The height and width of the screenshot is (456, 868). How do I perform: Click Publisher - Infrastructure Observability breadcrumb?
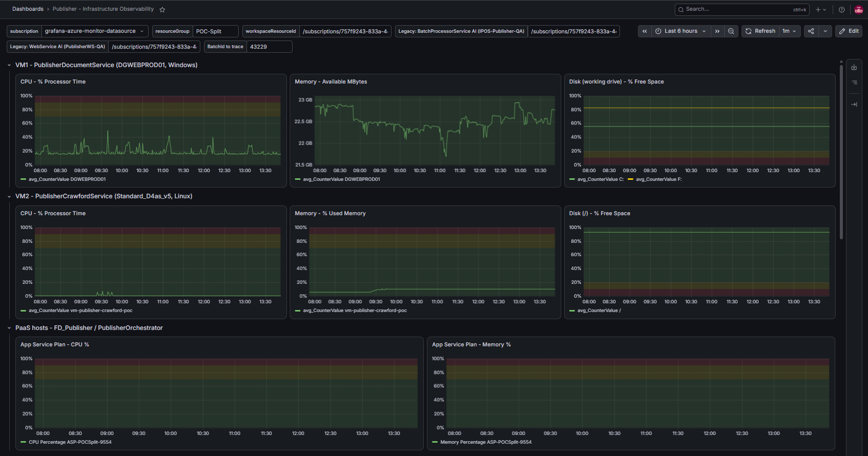(103, 9)
